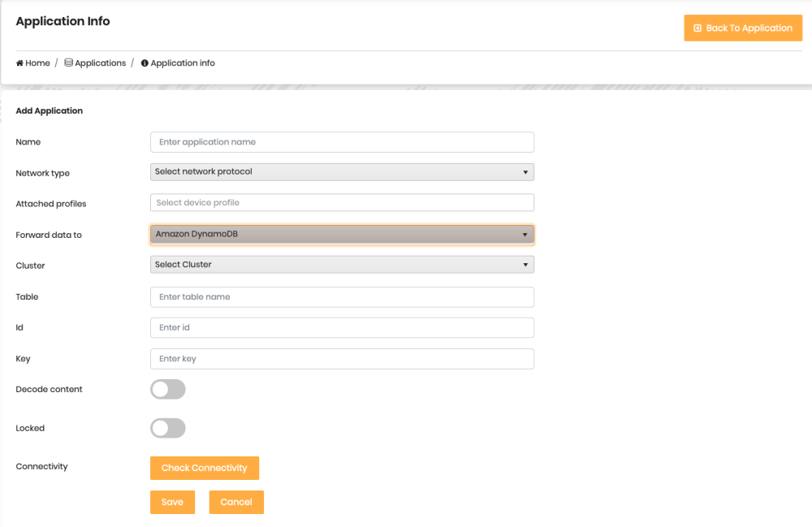Click the Id input field
Screen dimensions: 812x527
tap(342, 328)
